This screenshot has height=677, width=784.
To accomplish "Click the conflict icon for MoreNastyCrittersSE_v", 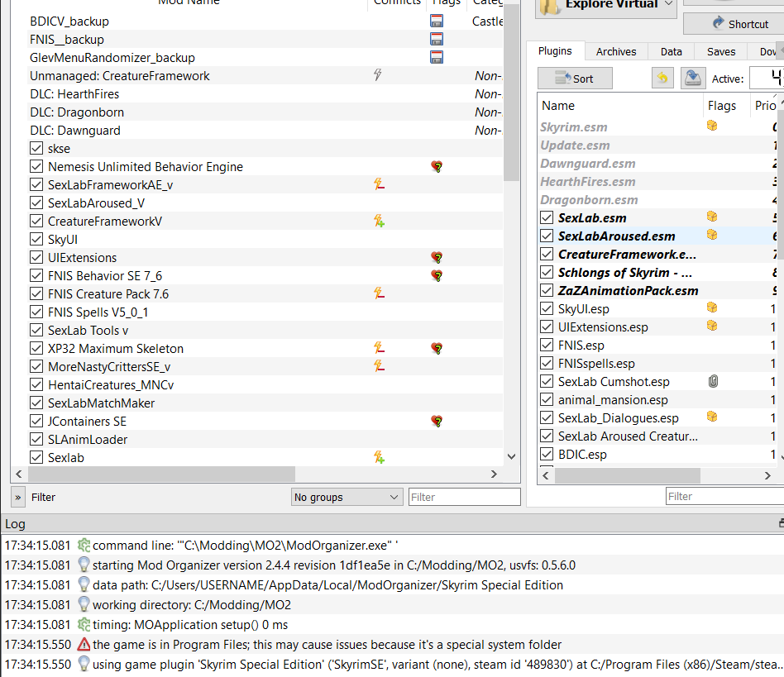I will [x=379, y=366].
